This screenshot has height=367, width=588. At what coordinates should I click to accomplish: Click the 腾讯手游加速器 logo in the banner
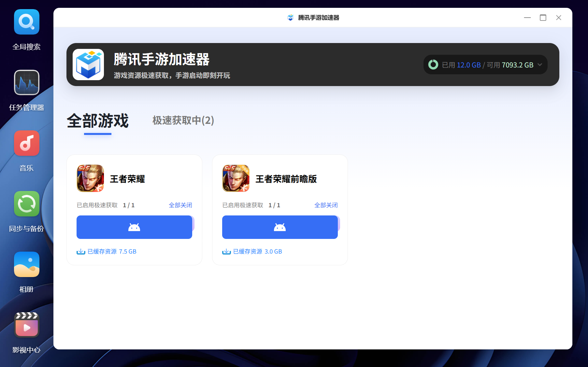point(88,64)
